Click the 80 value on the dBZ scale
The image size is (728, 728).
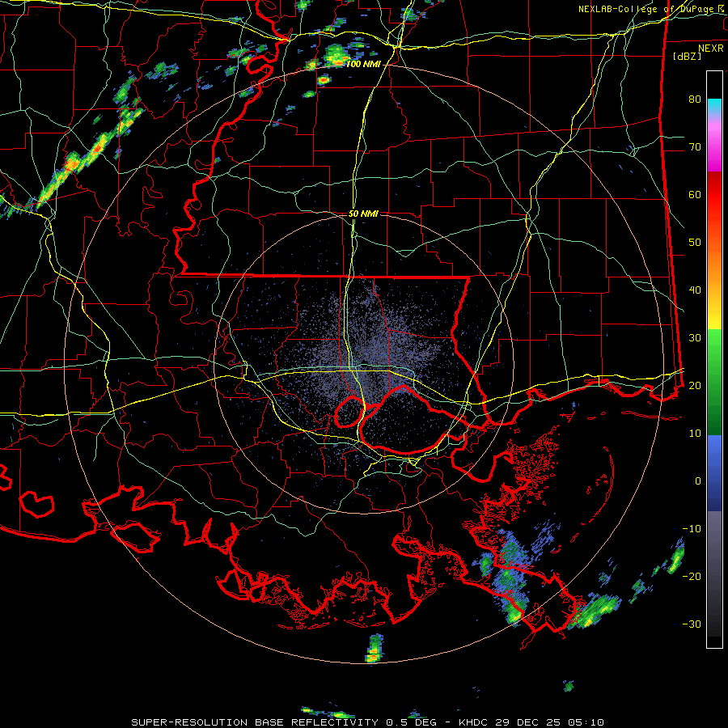click(695, 99)
